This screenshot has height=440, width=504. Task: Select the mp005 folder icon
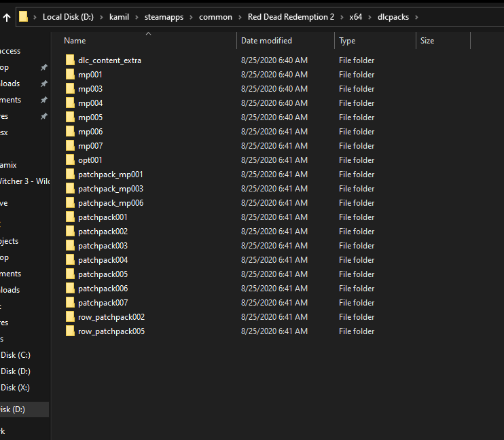[x=70, y=117]
